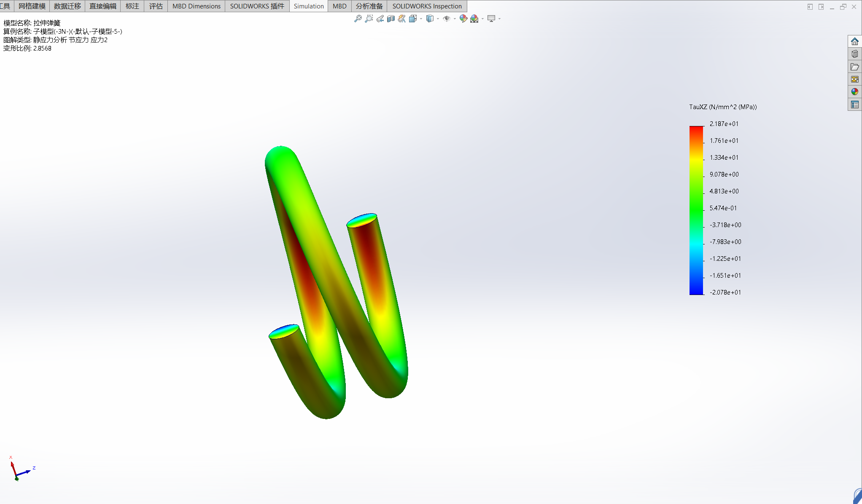Click the Previous View icon
This screenshot has height=504, width=862.
pos(380,19)
